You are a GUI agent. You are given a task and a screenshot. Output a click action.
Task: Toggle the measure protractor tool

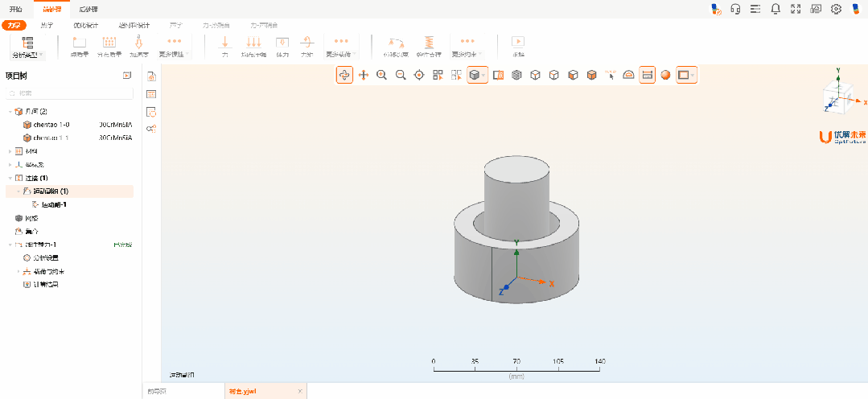click(628, 75)
